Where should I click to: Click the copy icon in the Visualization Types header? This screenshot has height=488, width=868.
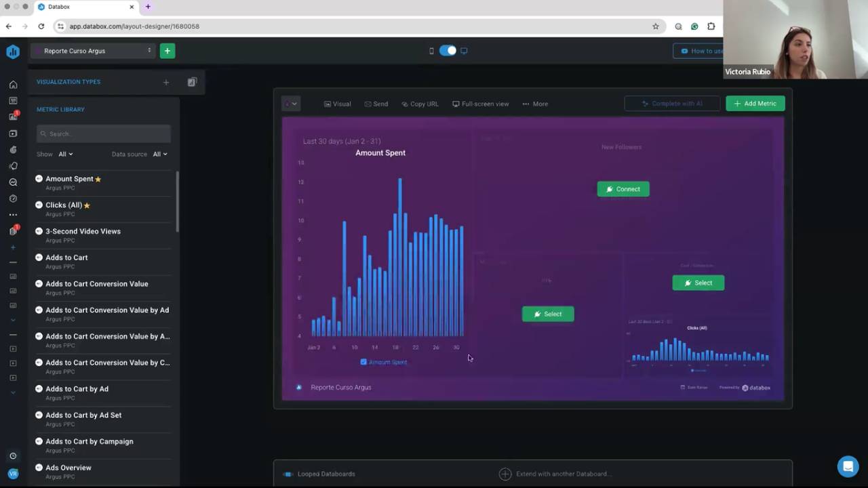click(192, 82)
